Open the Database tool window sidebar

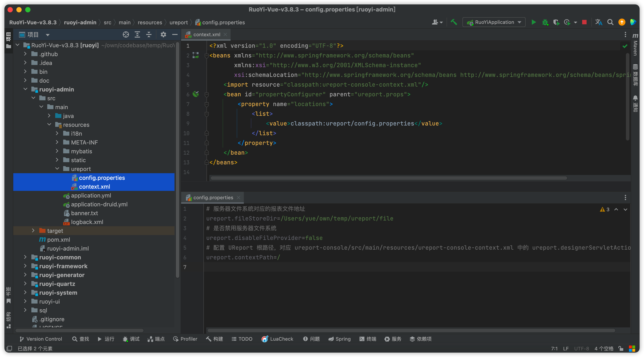pyautogui.click(x=635, y=75)
